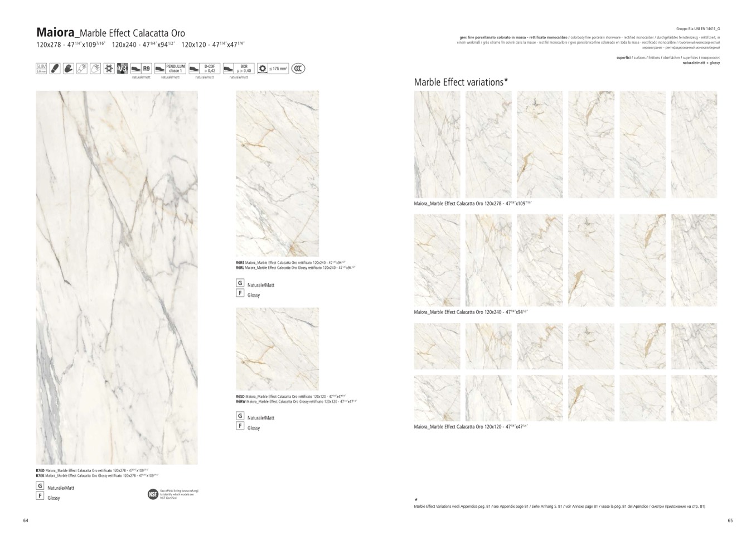
Task: Select the F Glossy box under 120x240 tile
Action: click(x=240, y=293)
